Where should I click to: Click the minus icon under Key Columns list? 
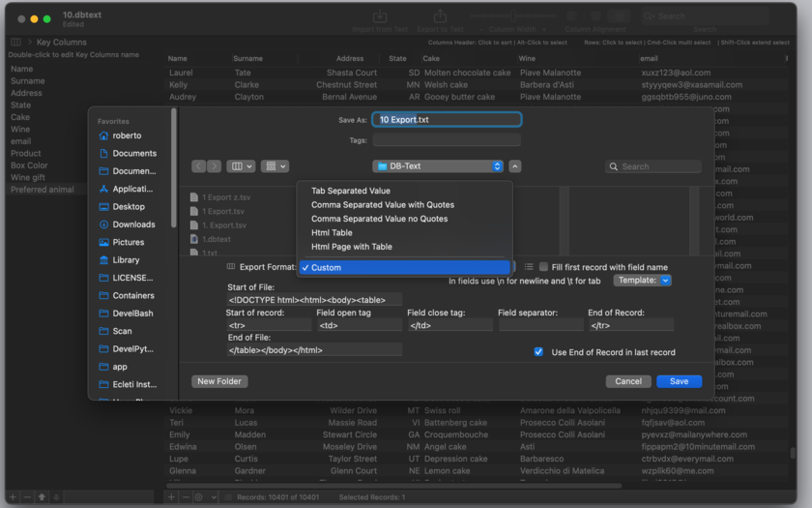pos(27,497)
